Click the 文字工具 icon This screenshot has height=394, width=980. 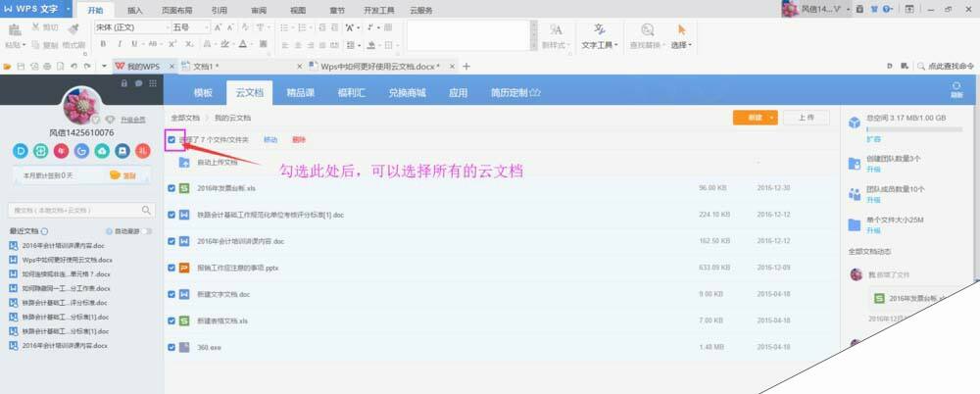[600, 29]
